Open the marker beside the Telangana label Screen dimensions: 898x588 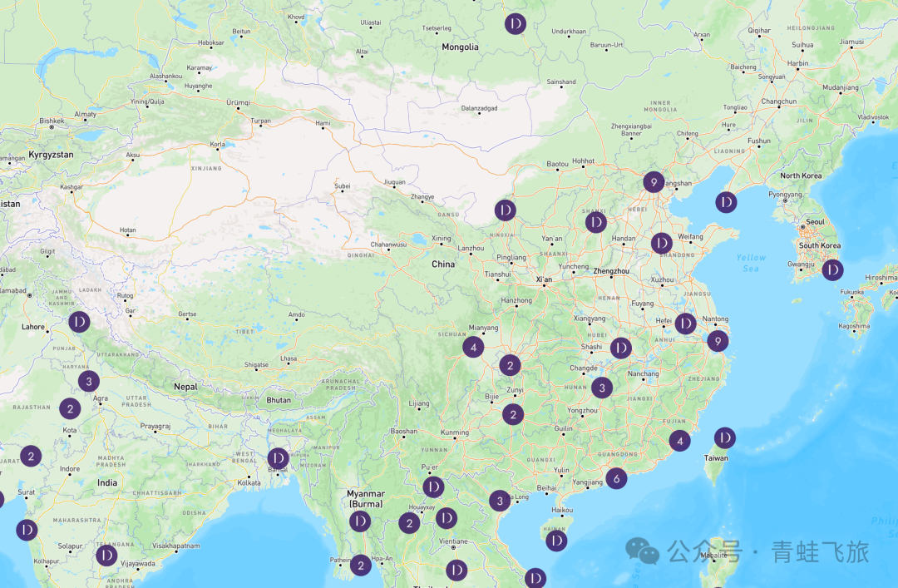[106, 556]
